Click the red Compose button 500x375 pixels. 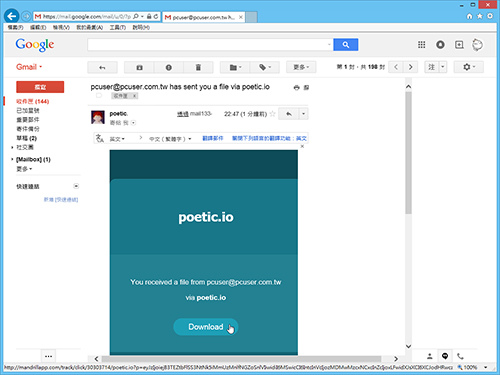pos(40,87)
